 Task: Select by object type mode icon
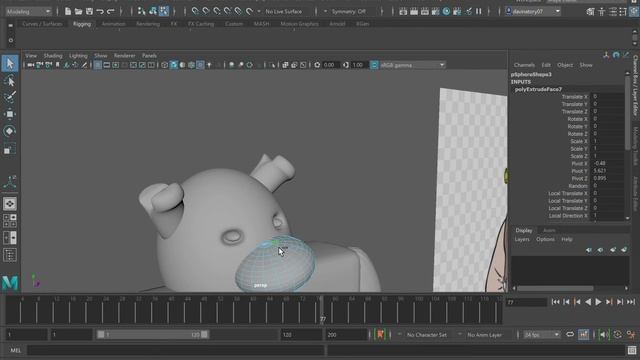coord(153,11)
